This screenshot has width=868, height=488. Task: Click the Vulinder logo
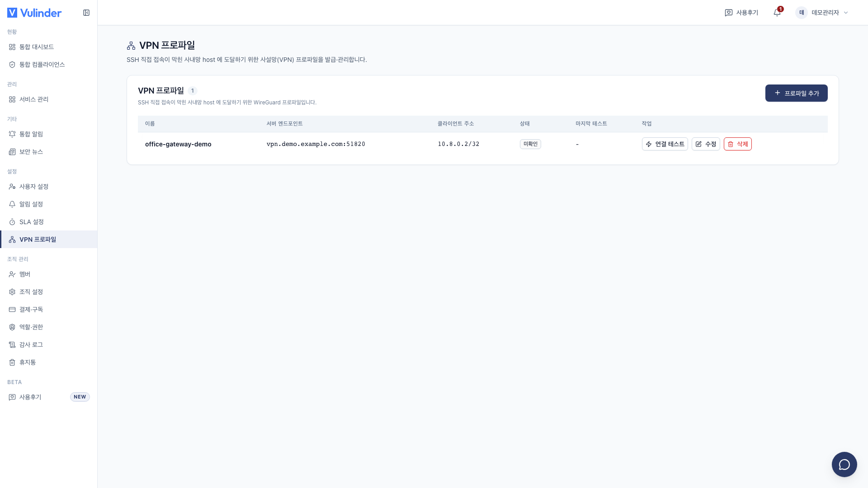34,13
